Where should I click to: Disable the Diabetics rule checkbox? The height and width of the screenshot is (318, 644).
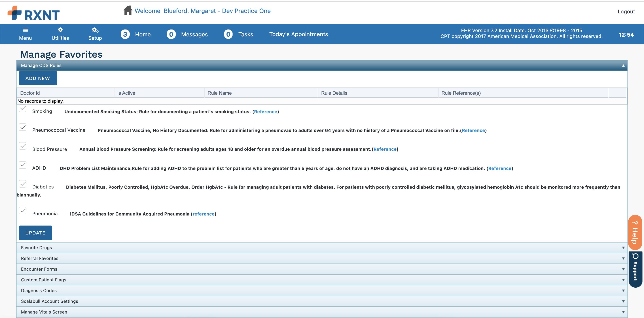23,184
